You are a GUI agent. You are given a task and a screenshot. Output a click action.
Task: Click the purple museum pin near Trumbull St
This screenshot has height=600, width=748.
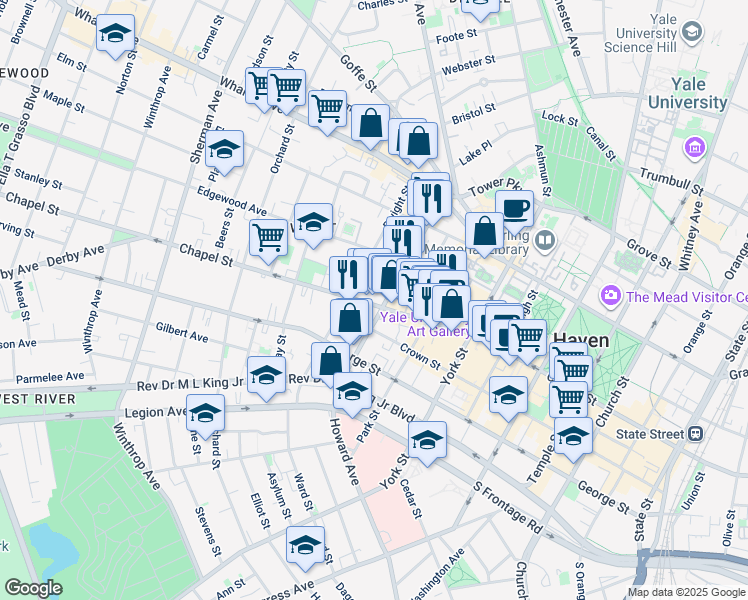[695, 148]
